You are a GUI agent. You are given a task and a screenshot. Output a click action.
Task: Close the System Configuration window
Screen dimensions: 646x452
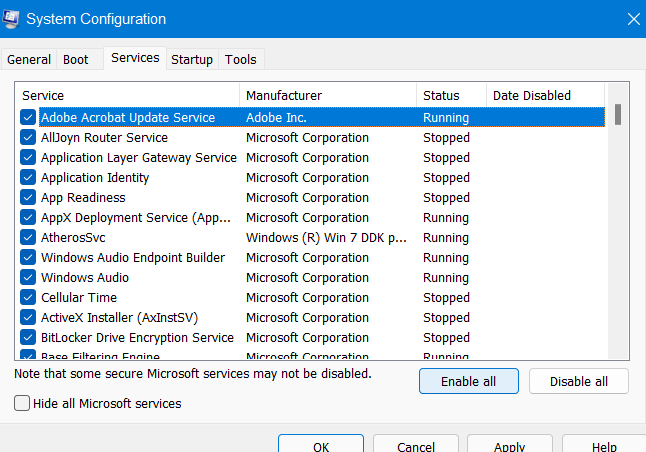coord(632,18)
